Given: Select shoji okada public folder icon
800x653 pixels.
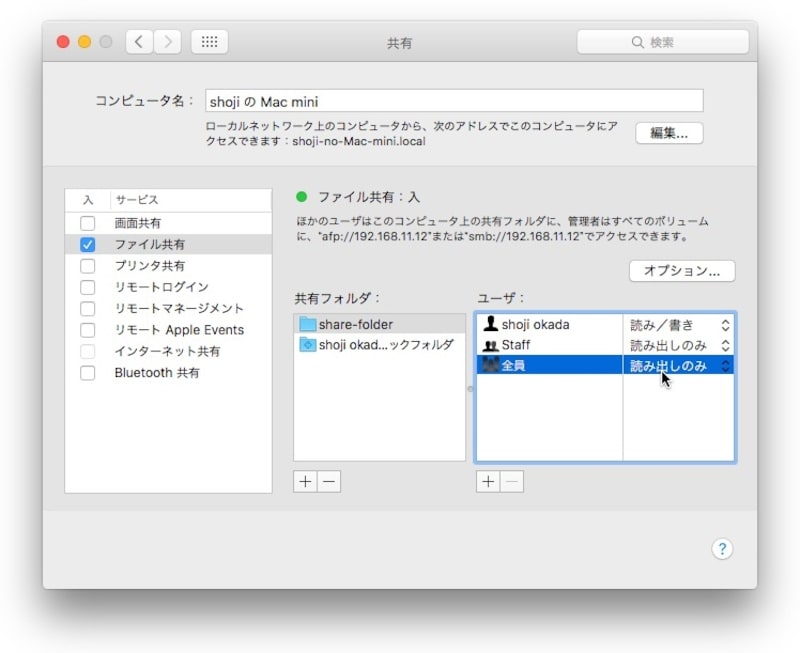Looking at the screenshot, I should [x=307, y=344].
